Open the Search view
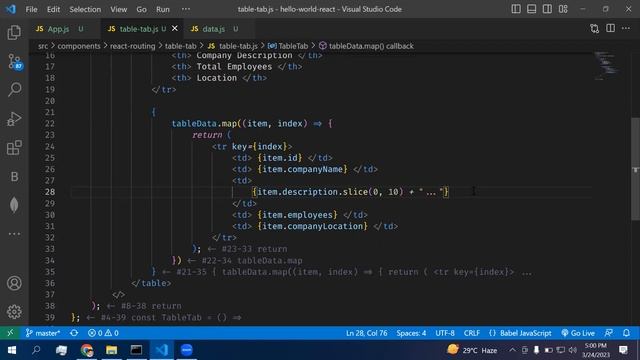The image size is (640, 360). (14, 89)
